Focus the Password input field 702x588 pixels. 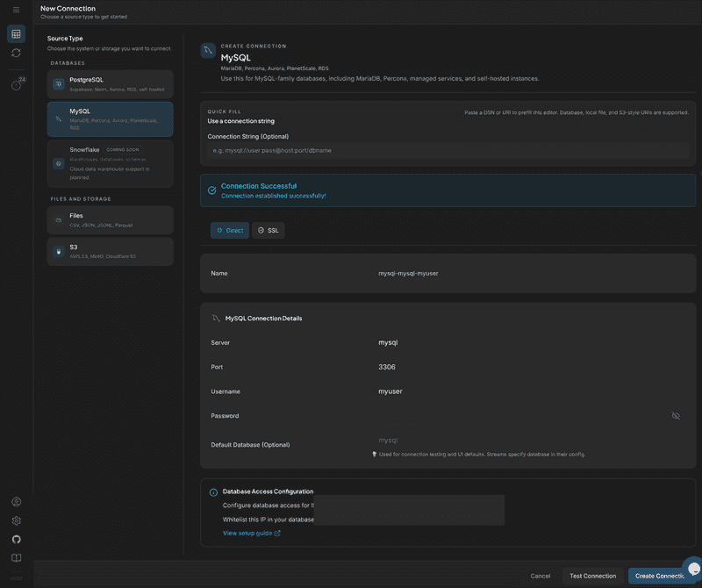tap(521, 416)
